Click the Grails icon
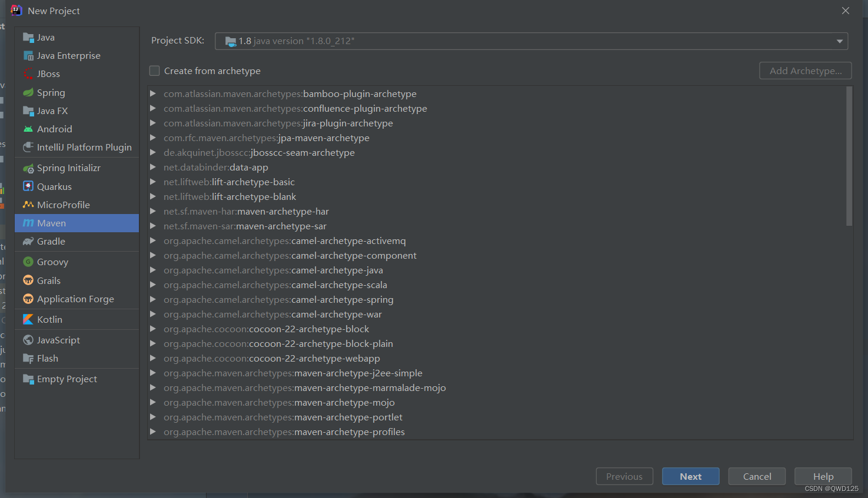The width and height of the screenshot is (868, 498). click(x=28, y=280)
